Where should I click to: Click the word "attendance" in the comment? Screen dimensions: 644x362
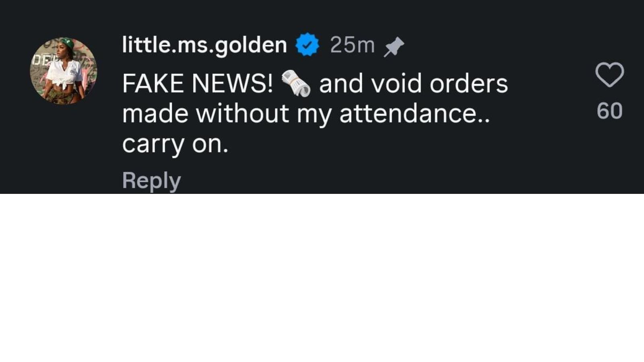click(408, 114)
